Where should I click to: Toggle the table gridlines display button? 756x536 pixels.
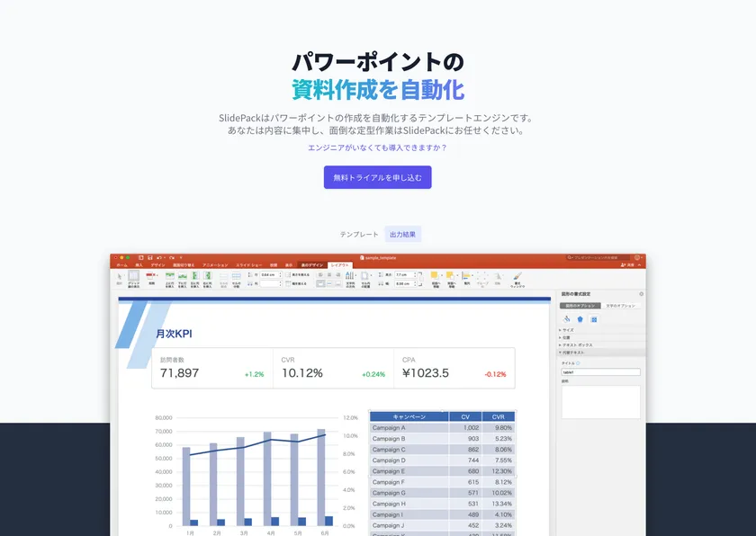click(133, 279)
